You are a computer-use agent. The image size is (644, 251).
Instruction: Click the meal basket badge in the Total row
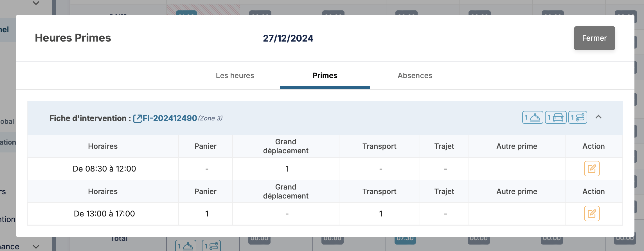coord(186,246)
